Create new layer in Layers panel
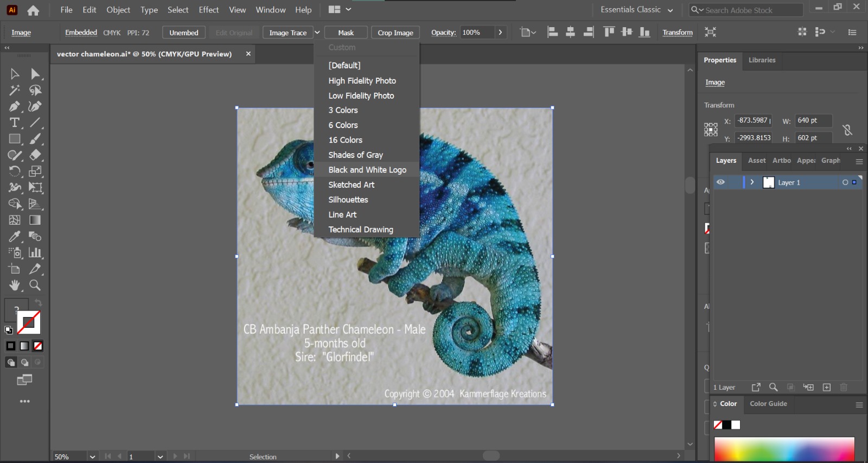Image resolution: width=868 pixels, height=463 pixels. point(827,387)
